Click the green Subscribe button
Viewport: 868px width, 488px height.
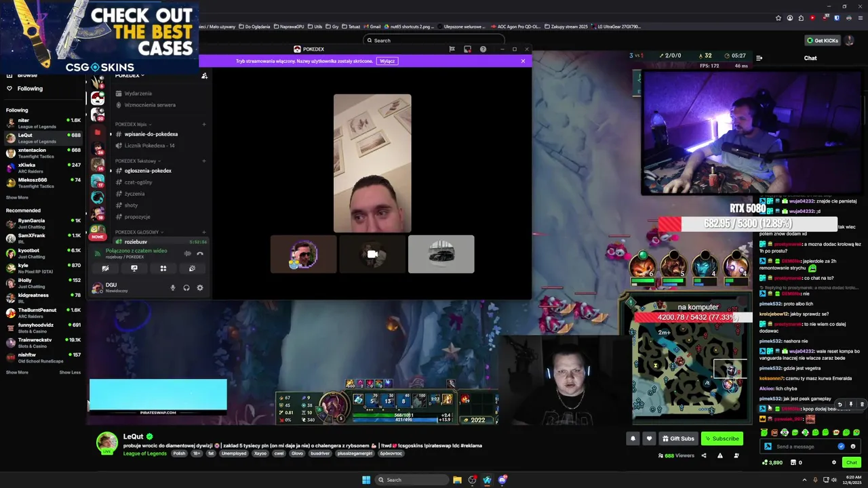tap(722, 439)
